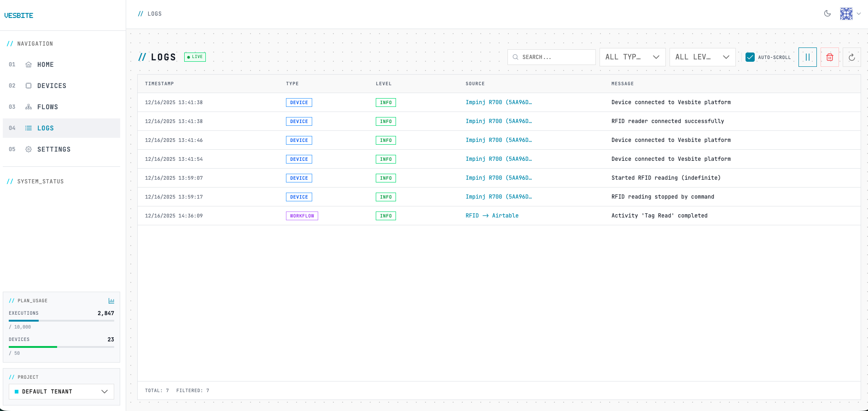
Task: Open Impinj R700 source at 13:59:17
Action: [x=499, y=197]
